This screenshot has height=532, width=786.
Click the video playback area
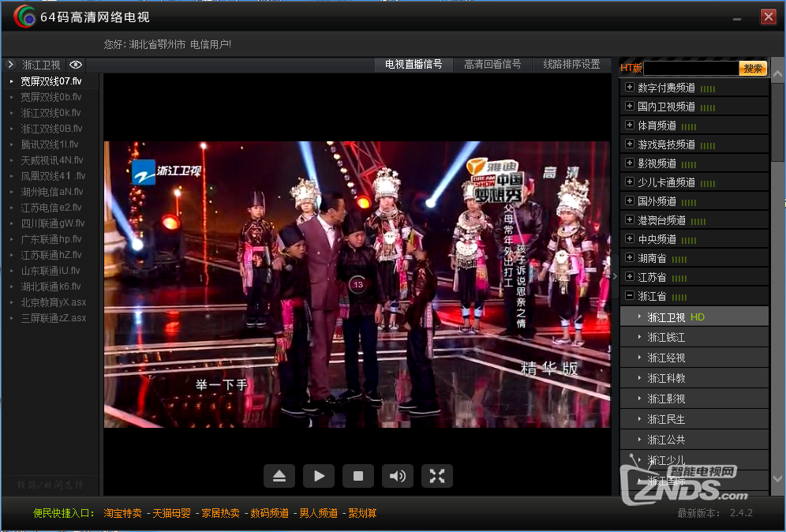pyautogui.click(x=357, y=284)
